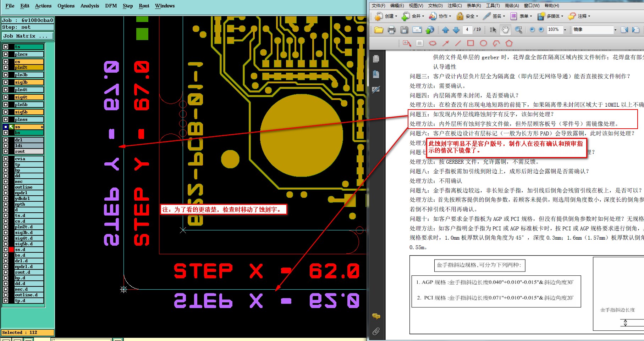Expand the 103% zoom level dropdown arrow
Image resolution: width=644 pixels, height=341 pixels.
tap(565, 30)
